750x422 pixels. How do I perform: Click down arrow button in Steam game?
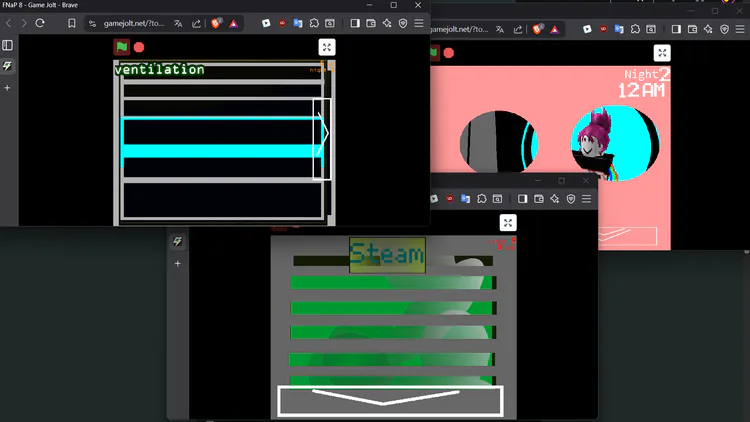point(390,400)
